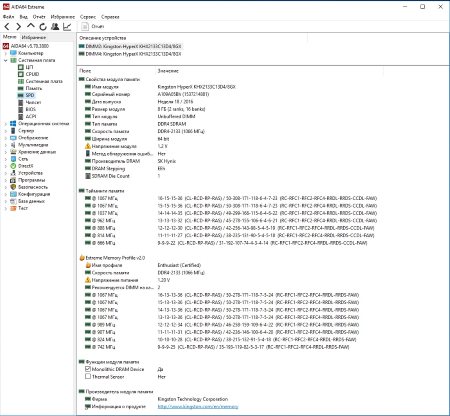This screenshot has width=450, height=416.
Task: Expand the Отображение tree node
Action: (6, 138)
